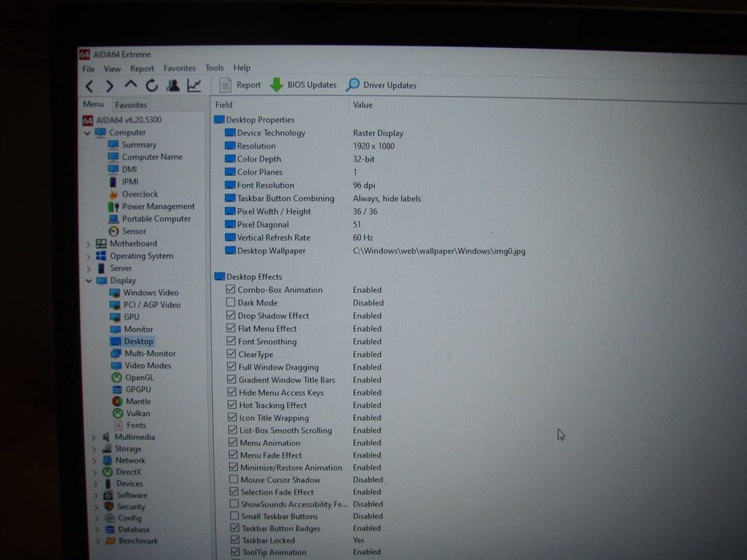Open Manage User icon in toolbar

click(173, 86)
